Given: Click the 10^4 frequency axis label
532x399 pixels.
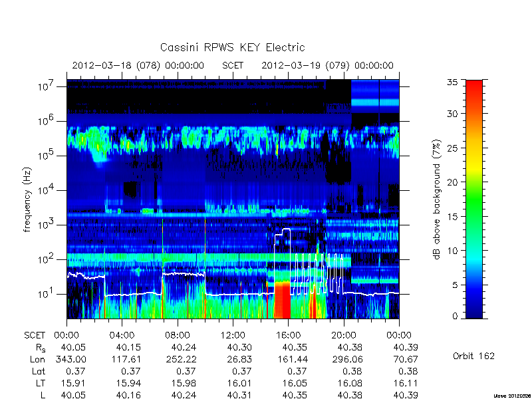Looking at the screenshot, I should tap(47, 190).
